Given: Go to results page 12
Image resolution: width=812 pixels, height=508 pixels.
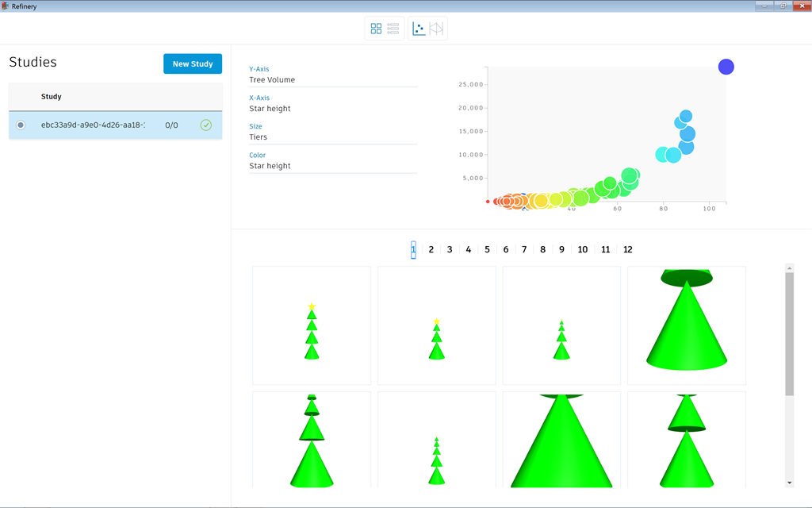Looking at the screenshot, I should click(x=628, y=249).
